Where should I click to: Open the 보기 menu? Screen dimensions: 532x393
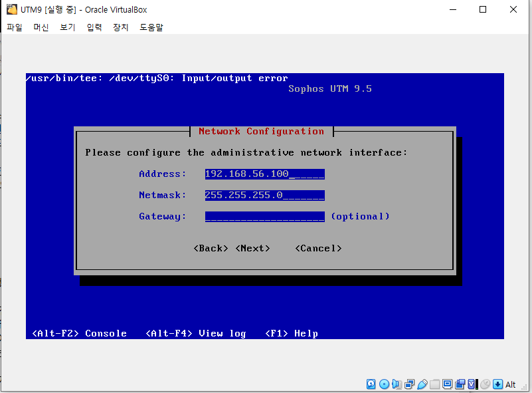coord(68,27)
